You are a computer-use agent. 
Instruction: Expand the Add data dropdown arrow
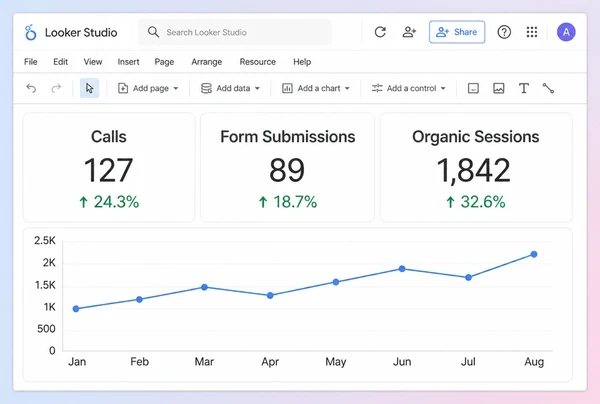257,88
